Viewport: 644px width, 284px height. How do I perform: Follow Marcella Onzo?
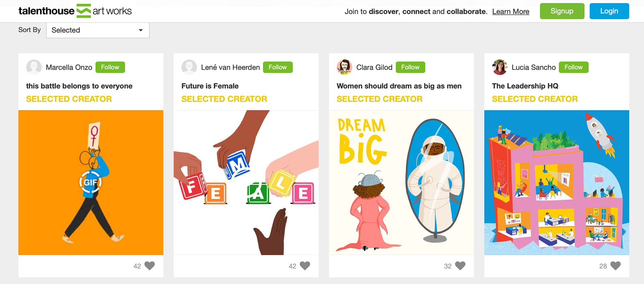(110, 67)
